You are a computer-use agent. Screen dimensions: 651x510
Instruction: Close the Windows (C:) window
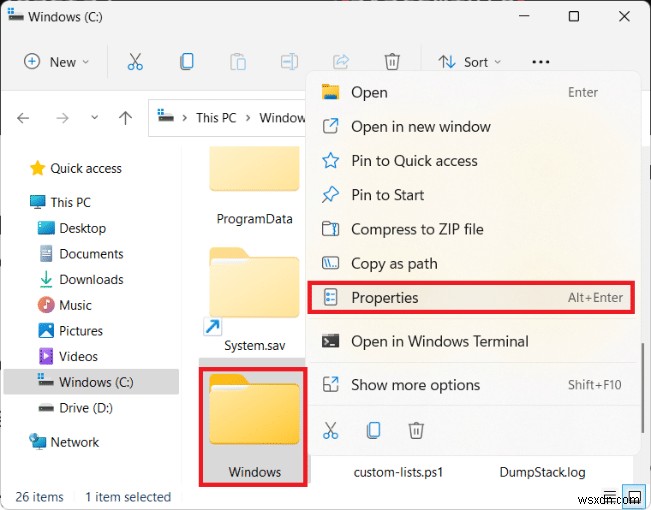pyautogui.click(x=624, y=16)
